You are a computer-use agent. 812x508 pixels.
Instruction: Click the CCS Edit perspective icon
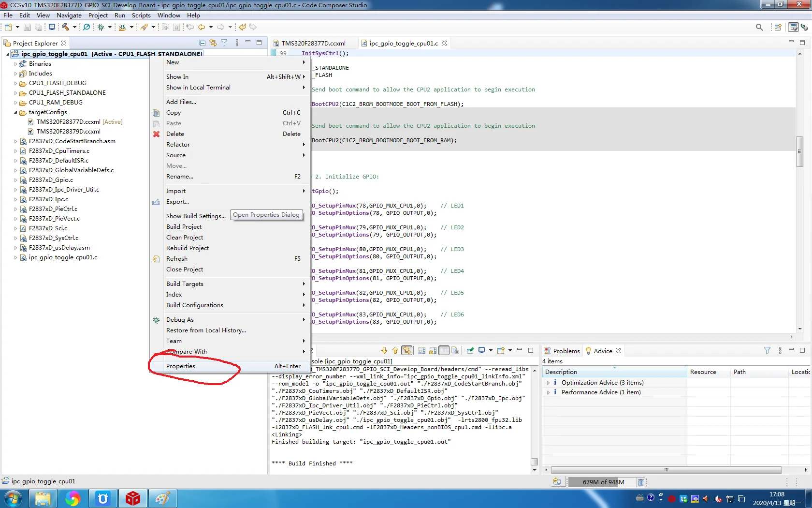click(x=793, y=27)
